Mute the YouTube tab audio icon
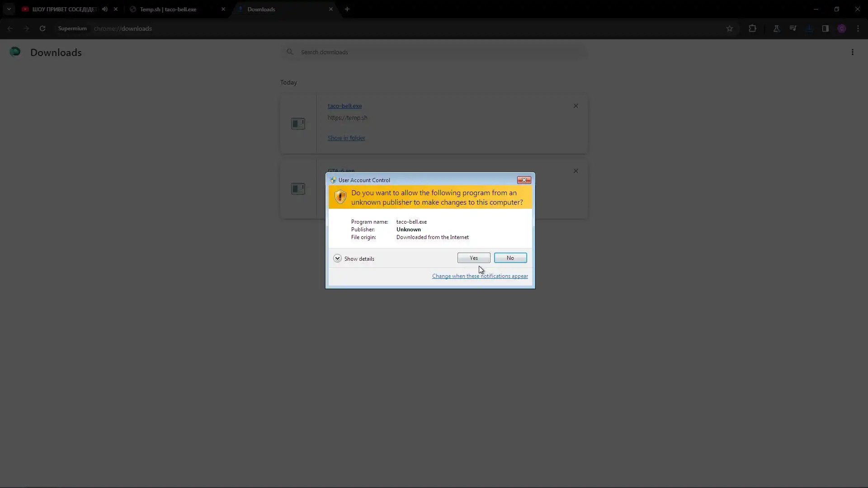This screenshot has height=488, width=868. point(105,9)
